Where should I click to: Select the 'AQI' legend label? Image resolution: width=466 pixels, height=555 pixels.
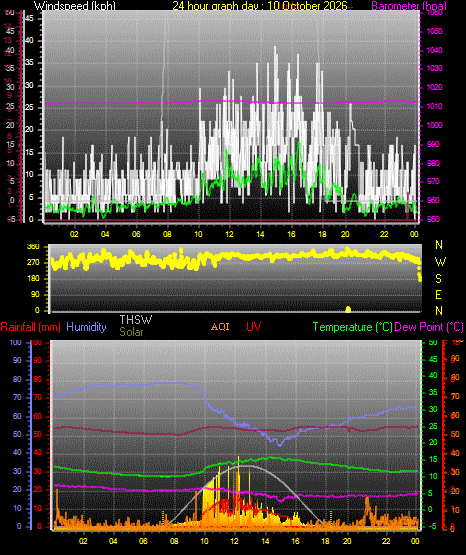220,326
